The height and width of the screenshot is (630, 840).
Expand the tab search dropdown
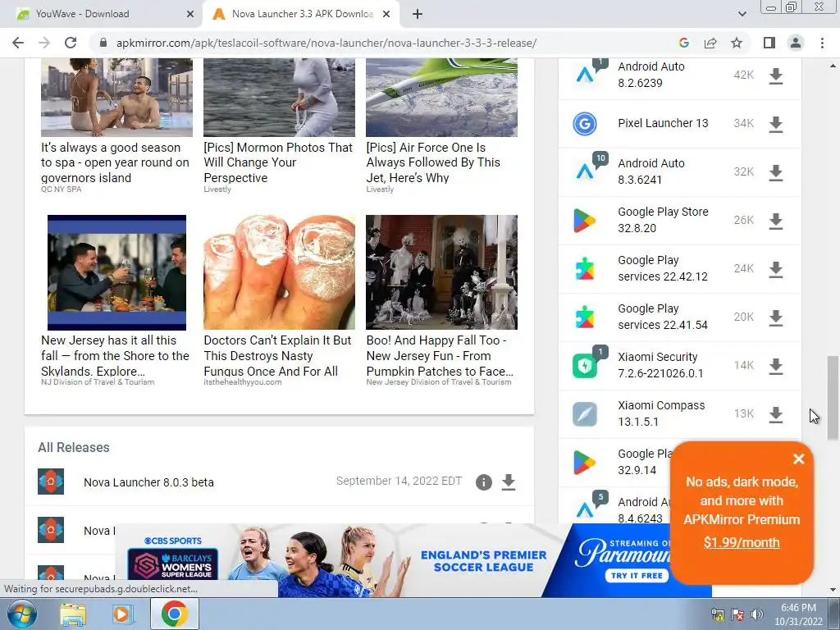[742, 14]
